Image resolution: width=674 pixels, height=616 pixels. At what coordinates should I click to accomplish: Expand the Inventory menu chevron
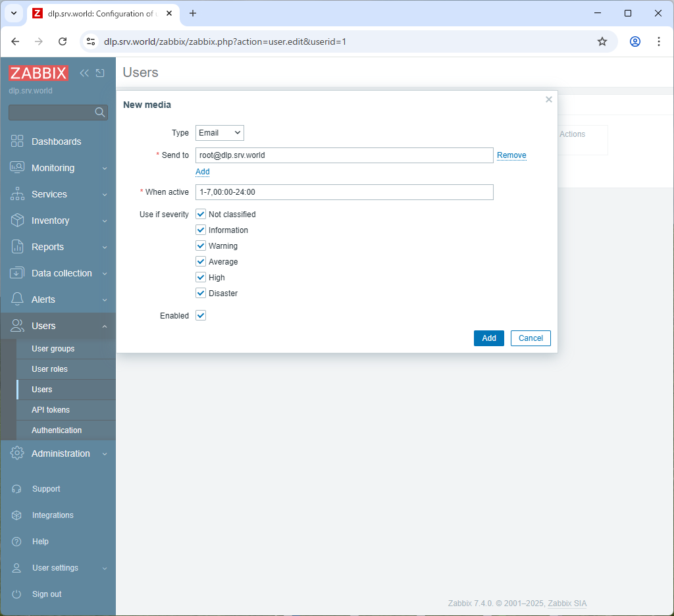point(105,220)
